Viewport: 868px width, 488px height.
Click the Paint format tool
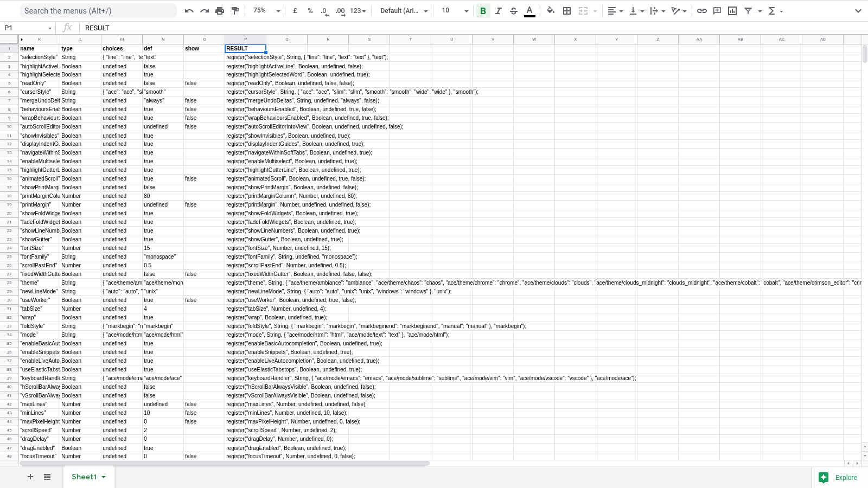[x=234, y=10]
